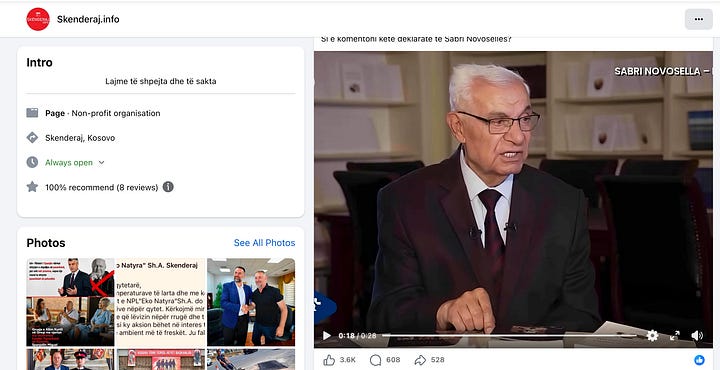Play the Sabri Novosella video
Screen dimensions: 720x370
[x=326, y=336]
